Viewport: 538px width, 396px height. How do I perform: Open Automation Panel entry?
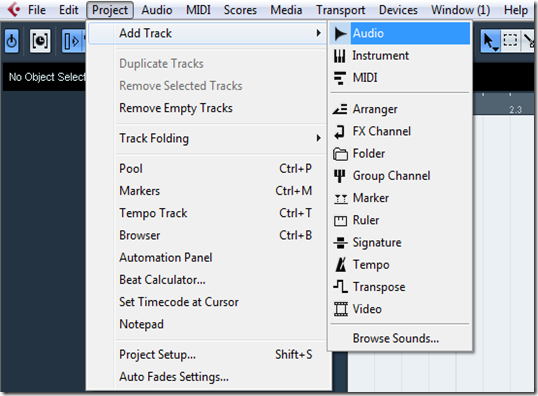click(x=207, y=258)
